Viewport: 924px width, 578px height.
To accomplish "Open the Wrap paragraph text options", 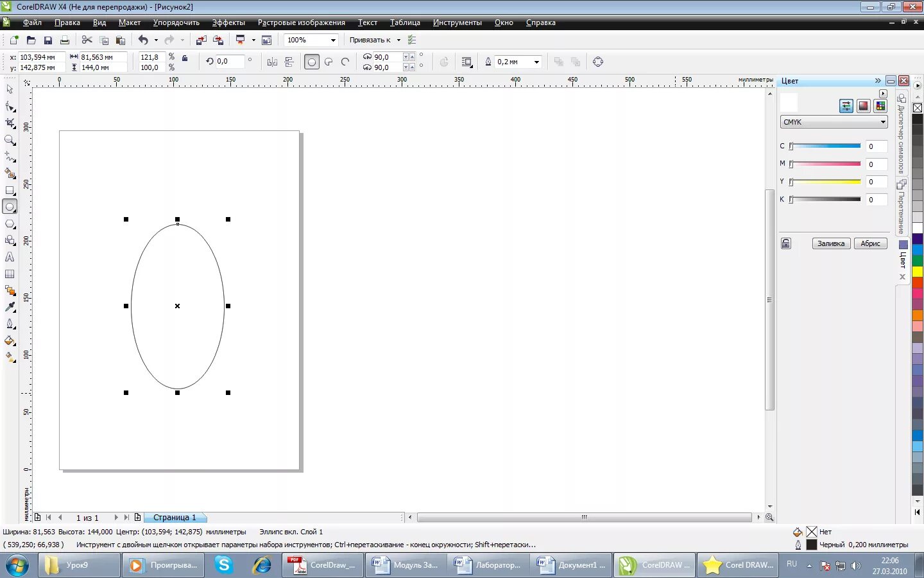I will tap(466, 62).
